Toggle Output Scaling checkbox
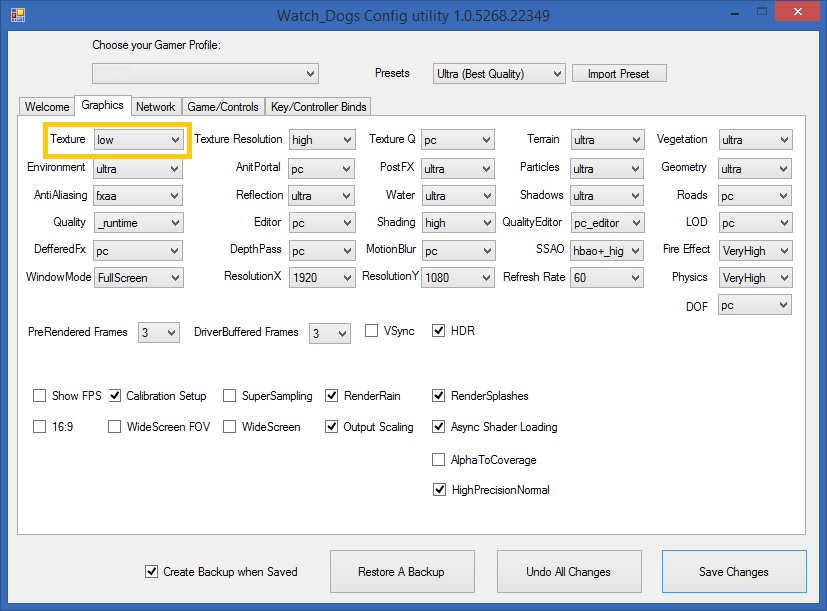 coord(331,426)
